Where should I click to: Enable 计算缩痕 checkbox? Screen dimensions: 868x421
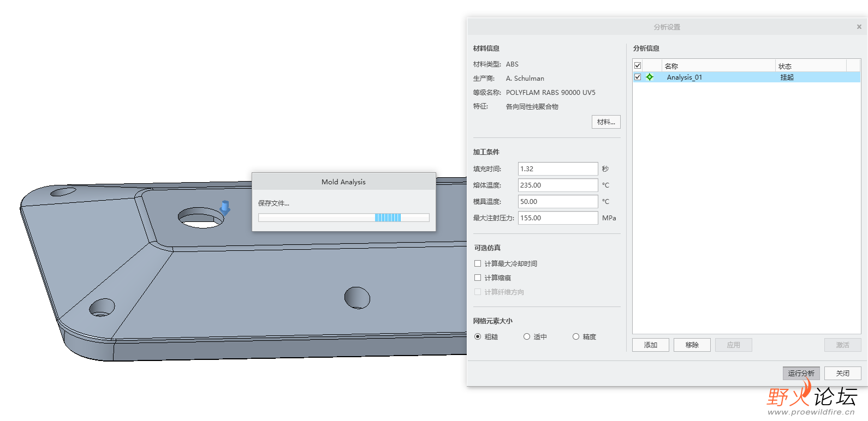478,278
